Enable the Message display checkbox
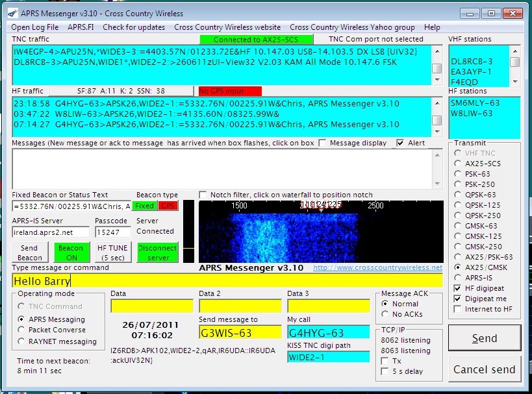This screenshot has width=532, height=394. click(323, 143)
